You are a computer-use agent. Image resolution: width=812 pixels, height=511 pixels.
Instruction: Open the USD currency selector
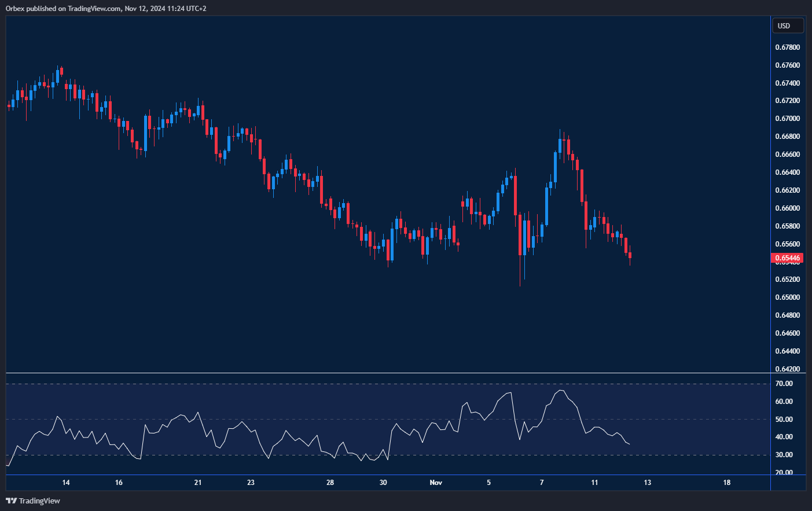point(787,25)
